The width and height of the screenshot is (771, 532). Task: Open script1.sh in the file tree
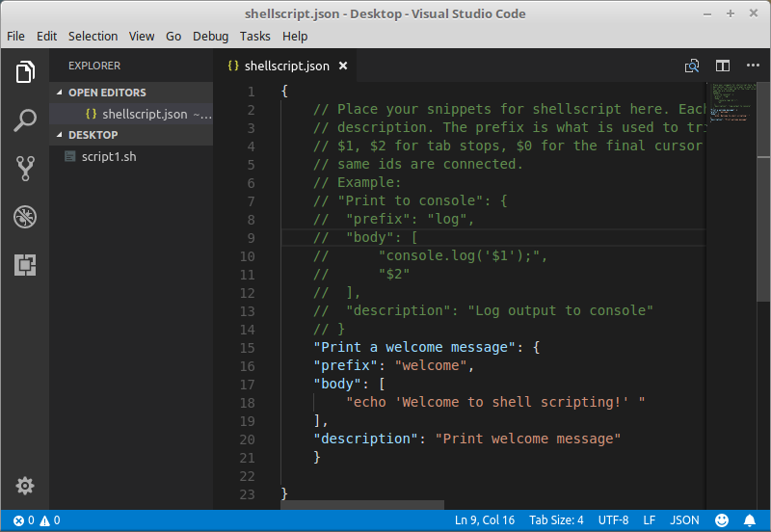[108, 156]
